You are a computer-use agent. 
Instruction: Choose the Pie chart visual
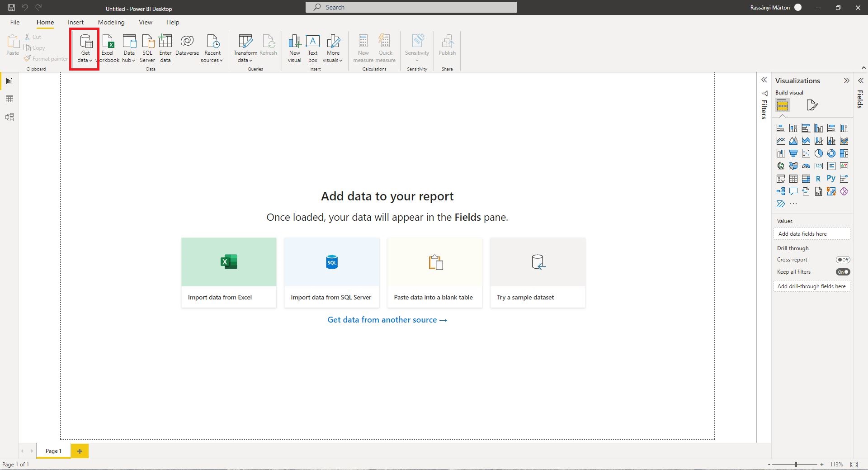[819, 153]
